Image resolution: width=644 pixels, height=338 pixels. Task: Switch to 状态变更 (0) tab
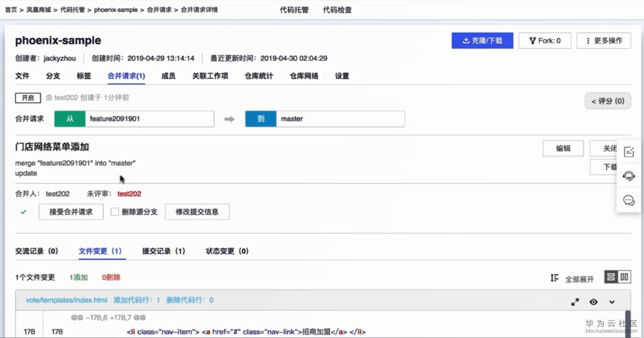[x=227, y=251]
